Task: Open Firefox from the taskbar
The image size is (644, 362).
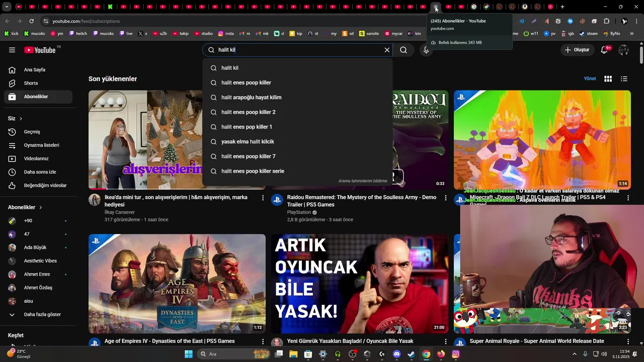Action: point(441,354)
